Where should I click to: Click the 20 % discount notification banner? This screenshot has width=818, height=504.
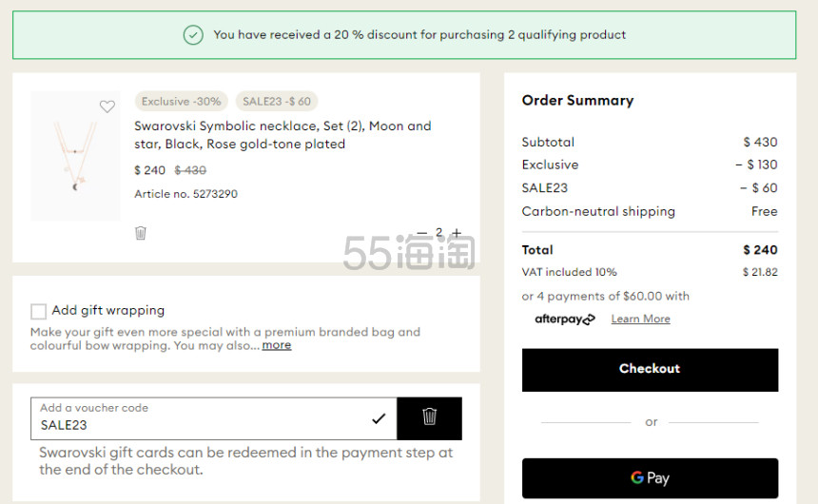404,35
